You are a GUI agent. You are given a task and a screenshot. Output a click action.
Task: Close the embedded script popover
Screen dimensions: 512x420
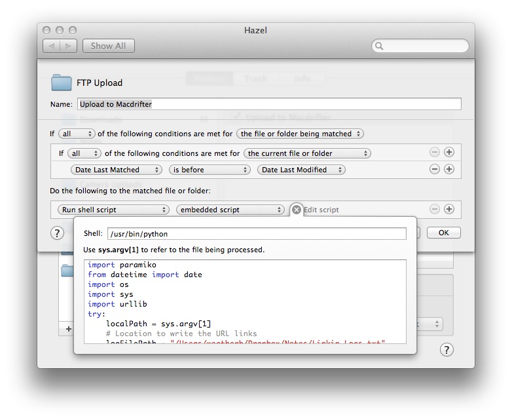pyautogui.click(x=296, y=210)
